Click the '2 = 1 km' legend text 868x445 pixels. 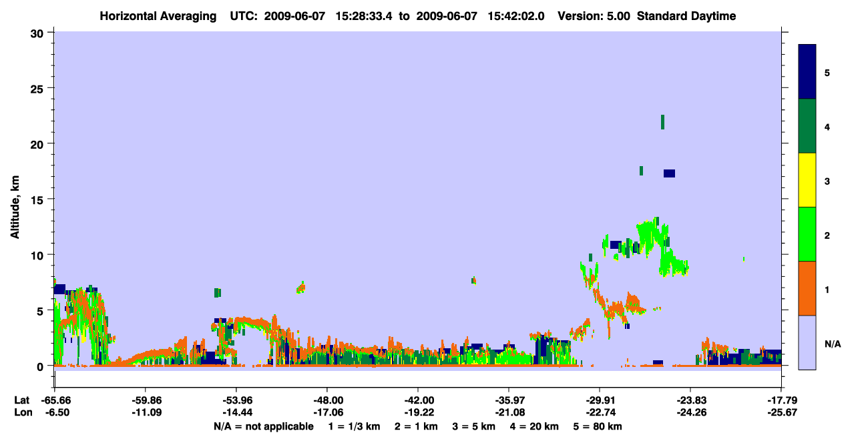pyautogui.click(x=415, y=426)
